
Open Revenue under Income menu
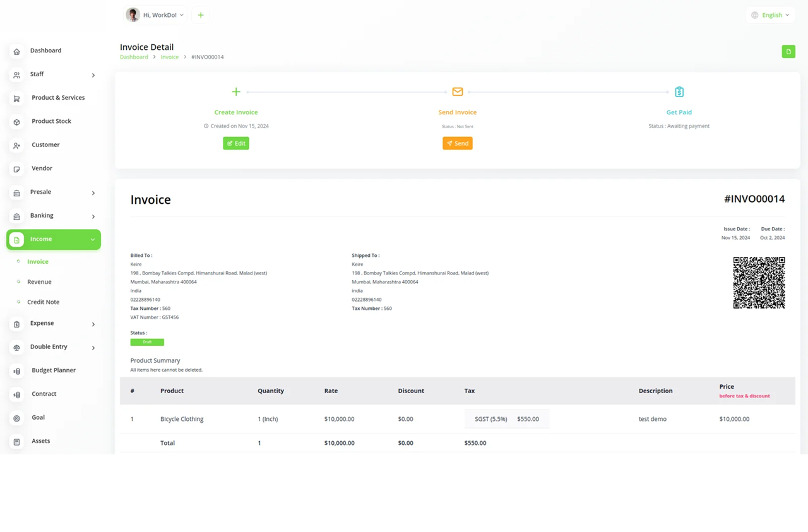pos(39,282)
